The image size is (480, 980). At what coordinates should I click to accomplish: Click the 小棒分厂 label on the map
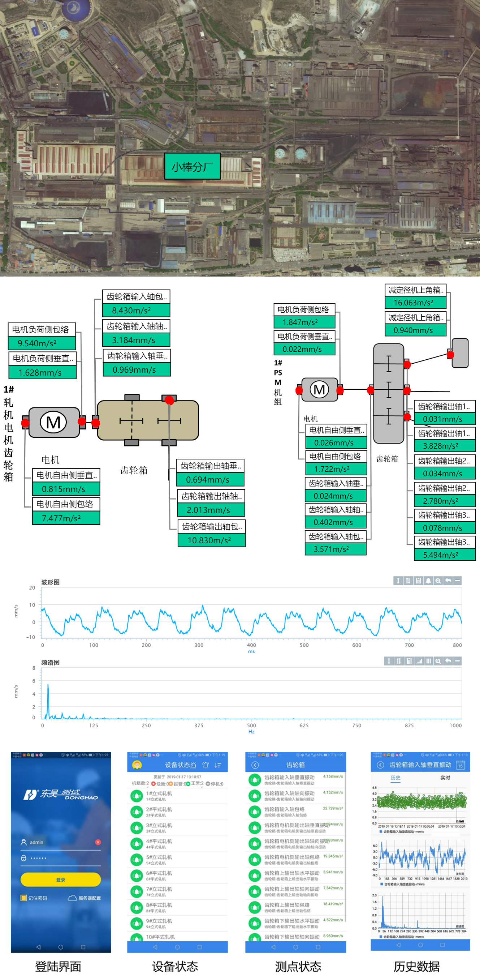click(x=192, y=166)
